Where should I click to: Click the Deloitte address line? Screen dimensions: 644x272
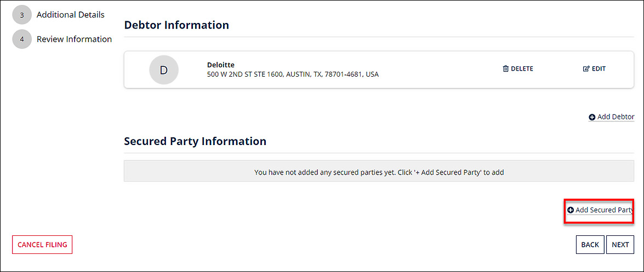(293, 74)
